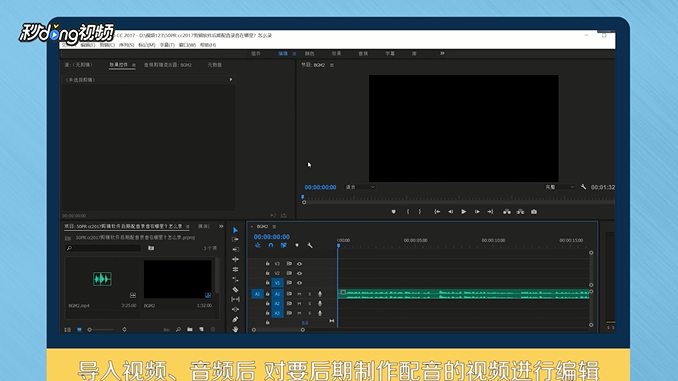
Task: Open Effect Controls tab
Action: (118, 65)
